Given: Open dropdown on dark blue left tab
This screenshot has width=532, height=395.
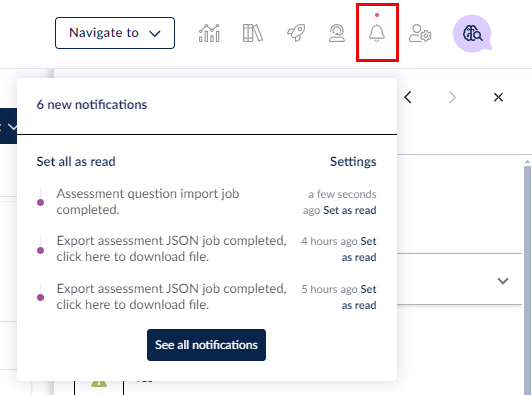Looking at the screenshot, I should 12,127.
